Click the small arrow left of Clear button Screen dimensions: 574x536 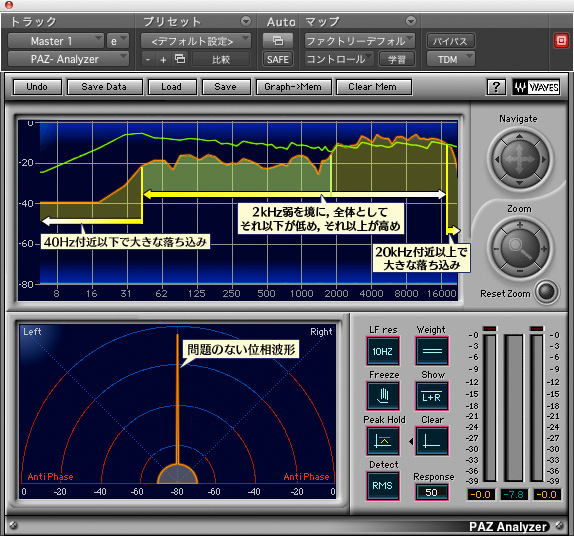pyautogui.click(x=411, y=442)
